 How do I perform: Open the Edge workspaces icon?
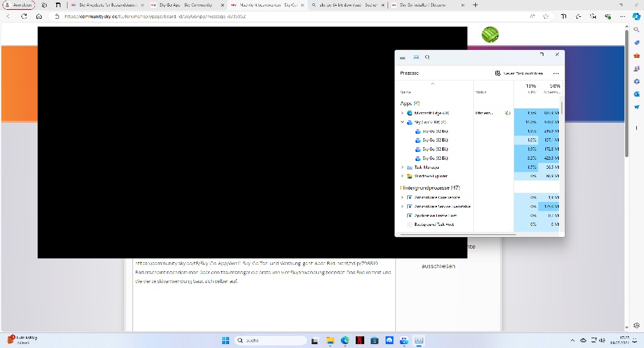click(44, 5)
